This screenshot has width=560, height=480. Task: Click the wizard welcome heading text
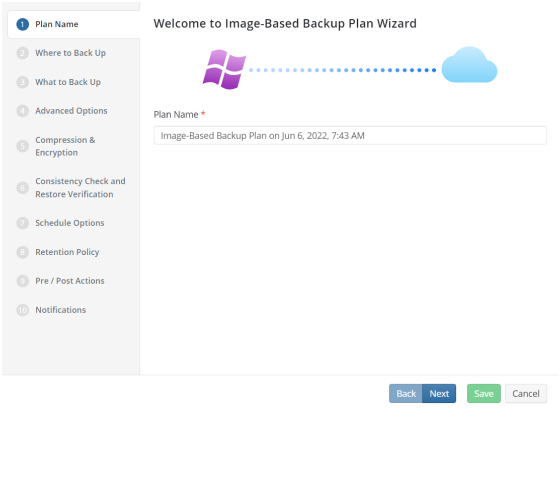tap(285, 24)
